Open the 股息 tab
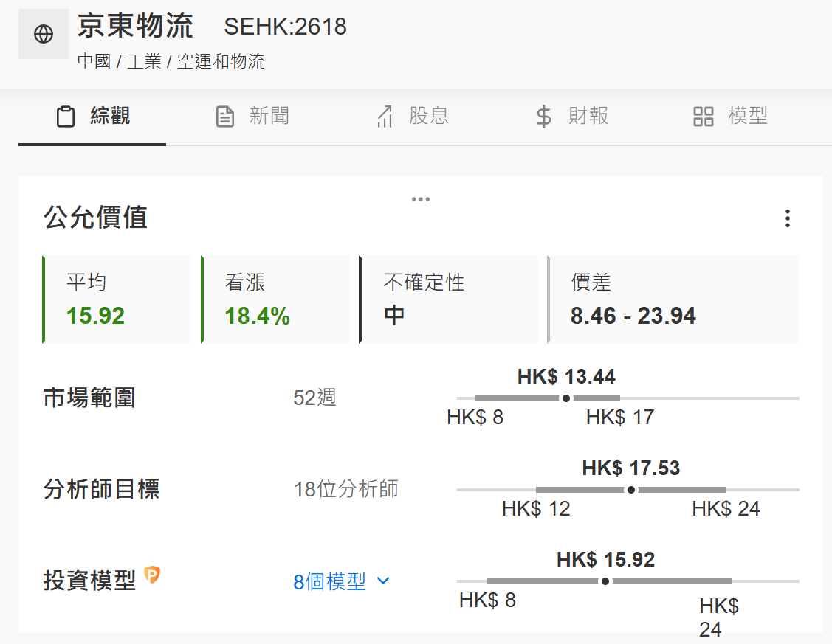Screen dimensions: 832x644 (412, 117)
